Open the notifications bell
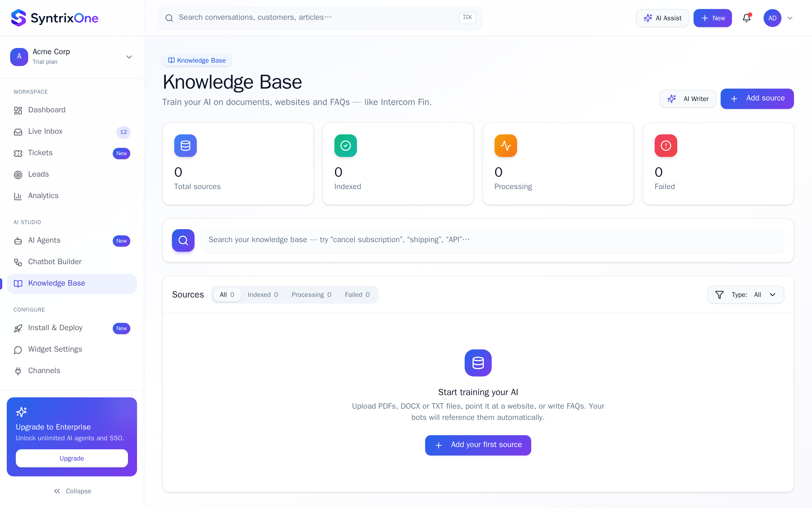 pyautogui.click(x=746, y=18)
